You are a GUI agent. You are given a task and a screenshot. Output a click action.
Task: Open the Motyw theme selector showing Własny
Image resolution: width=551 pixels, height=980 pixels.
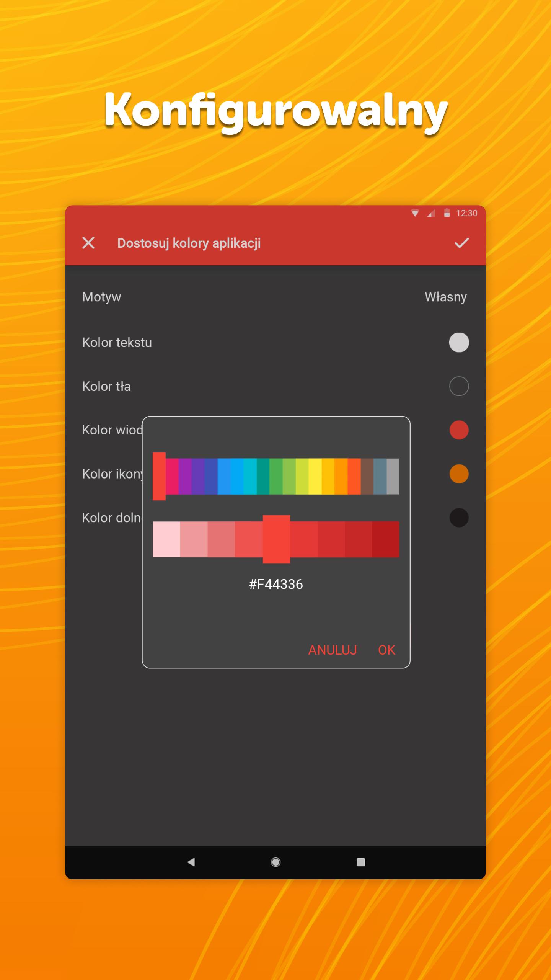pyautogui.click(x=445, y=297)
